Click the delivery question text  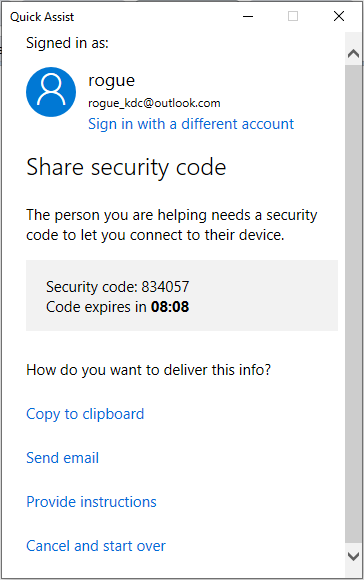pyautogui.click(x=149, y=370)
